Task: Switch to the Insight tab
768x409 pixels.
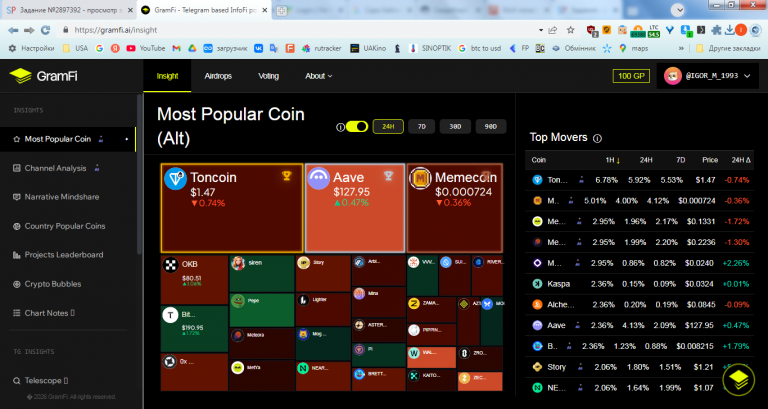Action: click(167, 76)
